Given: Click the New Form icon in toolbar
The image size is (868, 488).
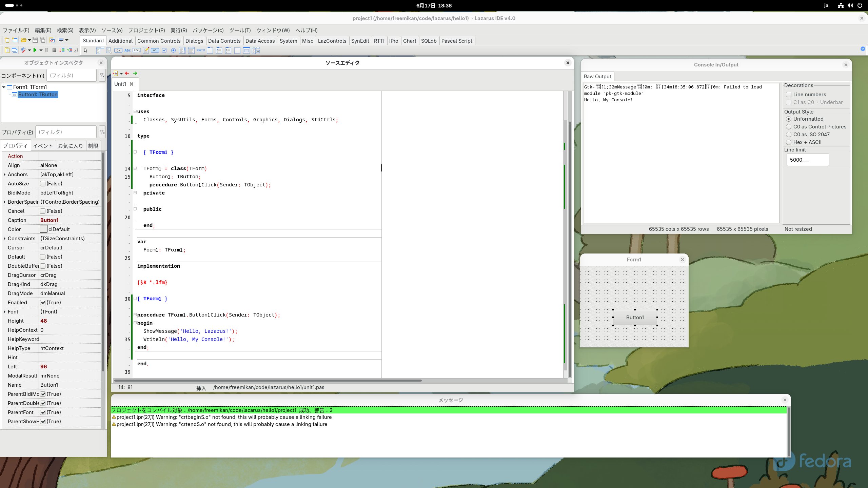Looking at the screenshot, I should point(15,40).
